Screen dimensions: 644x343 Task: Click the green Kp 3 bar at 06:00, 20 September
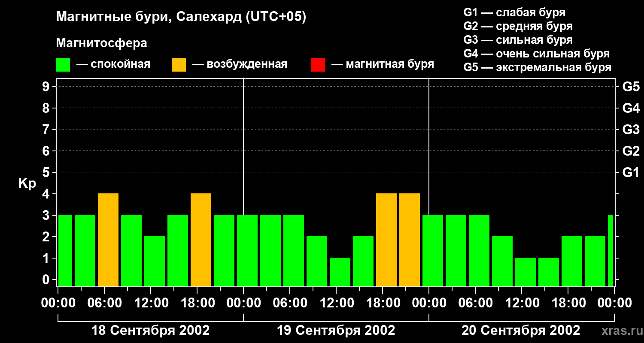click(x=479, y=251)
